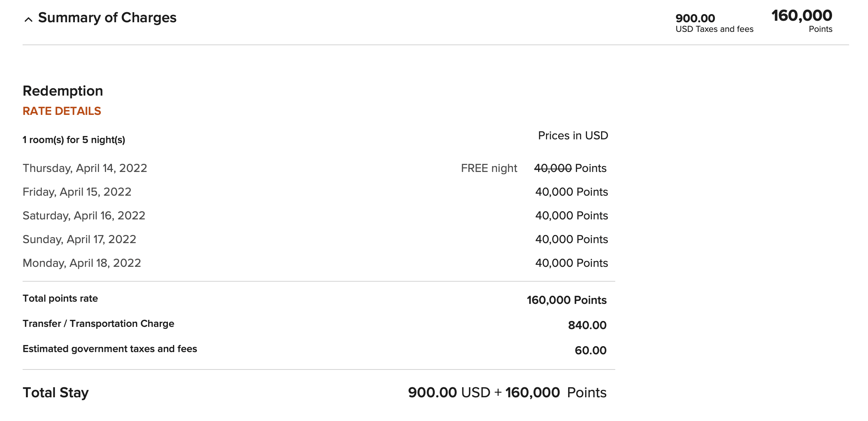Click the Monday, April 18, 2022 date
This screenshot has width=868, height=421.
coord(82,263)
